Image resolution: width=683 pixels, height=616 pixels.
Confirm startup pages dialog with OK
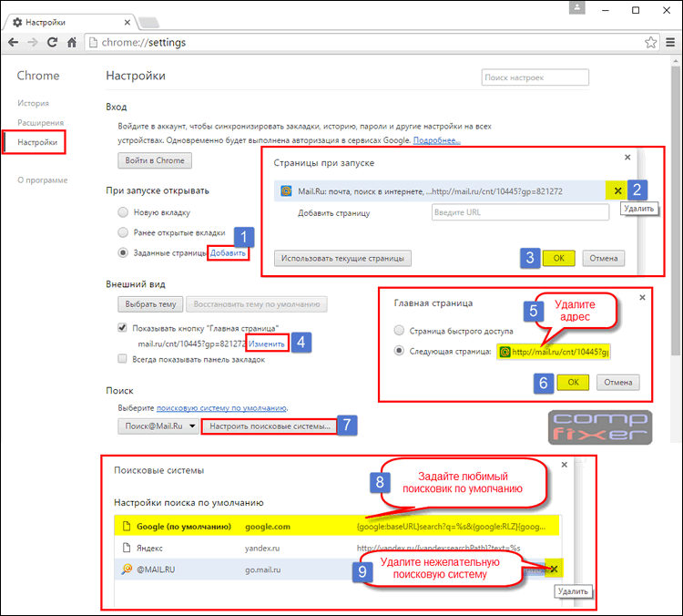(x=559, y=258)
